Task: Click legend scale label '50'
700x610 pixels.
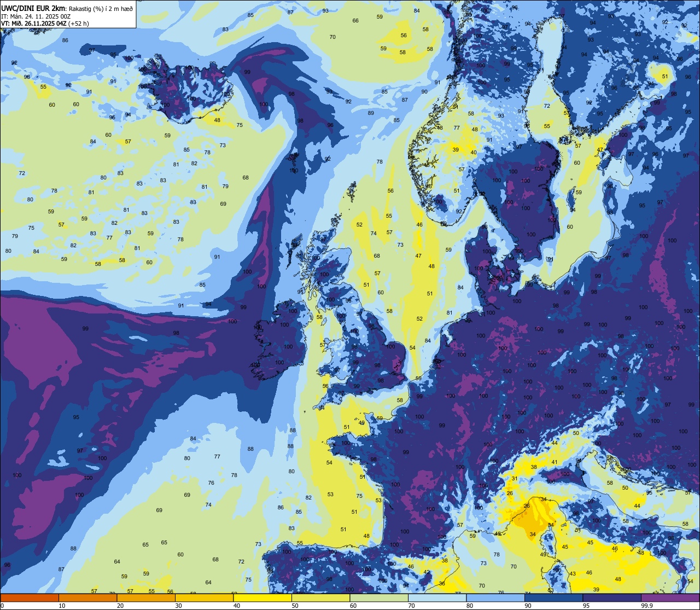Action: pos(295,606)
